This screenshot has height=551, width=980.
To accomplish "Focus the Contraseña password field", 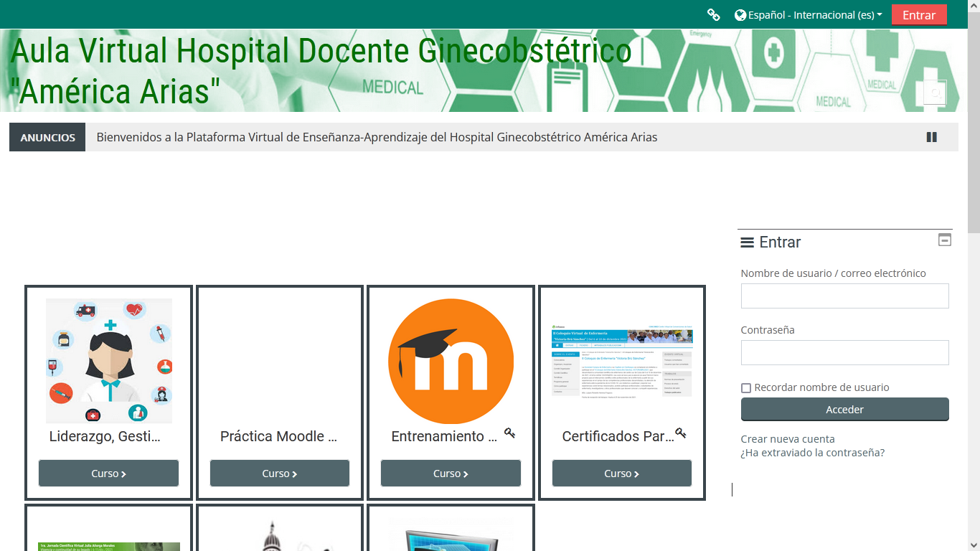I will pyautogui.click(x=844, y=352).
